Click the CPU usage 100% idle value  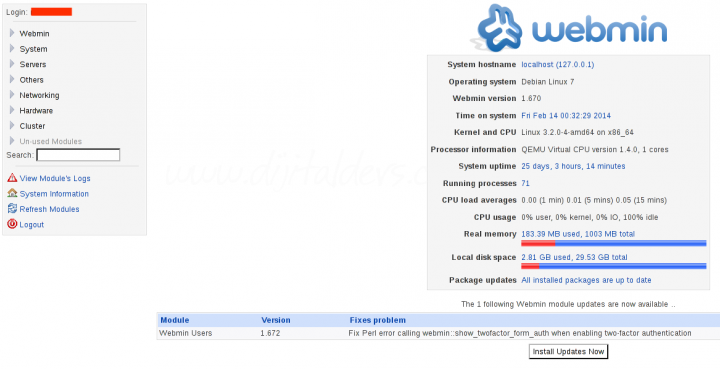tap(590, 217)
